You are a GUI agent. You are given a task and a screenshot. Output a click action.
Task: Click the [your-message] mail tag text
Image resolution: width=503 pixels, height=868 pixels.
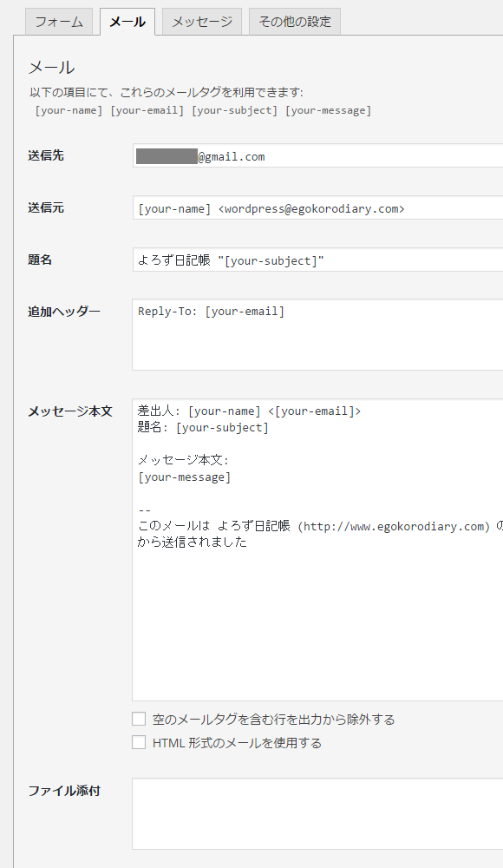point(328,110)
